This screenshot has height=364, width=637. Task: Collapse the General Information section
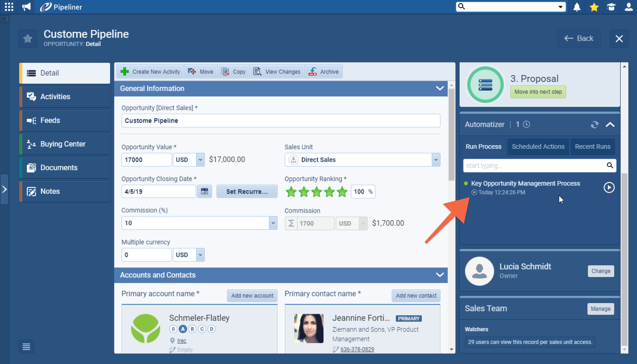(x=440, y=88)
